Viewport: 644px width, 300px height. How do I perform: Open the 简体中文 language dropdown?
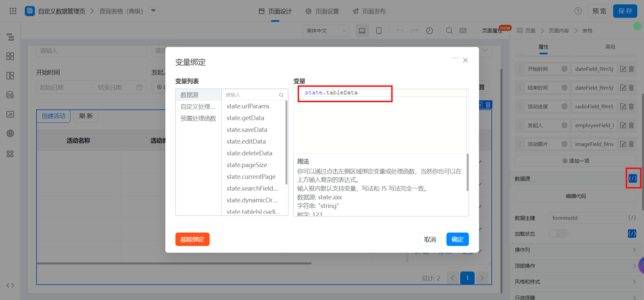(326, 31)
